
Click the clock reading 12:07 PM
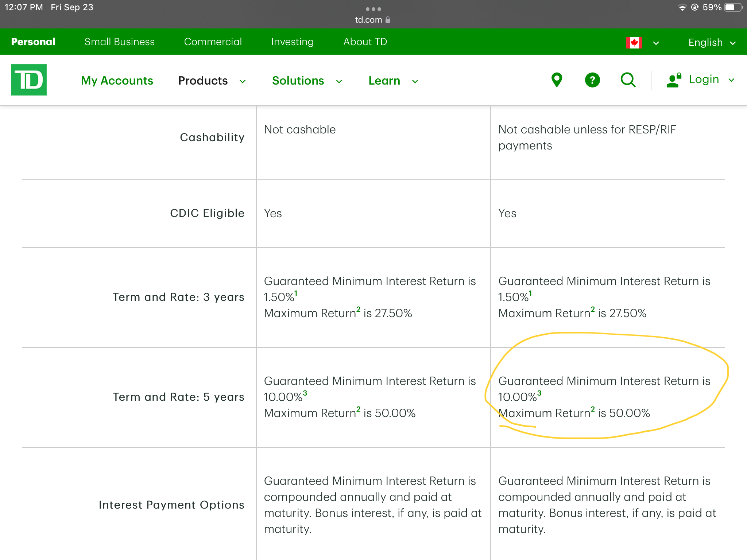click(24, 7)
